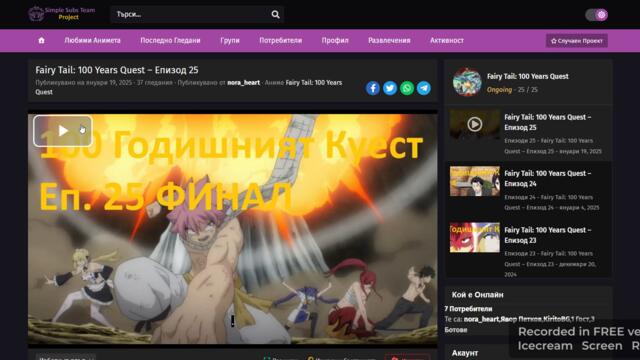This screenshot has width=640, height=360.
Task: Open the Активност menu item
Action: point(447,40)
